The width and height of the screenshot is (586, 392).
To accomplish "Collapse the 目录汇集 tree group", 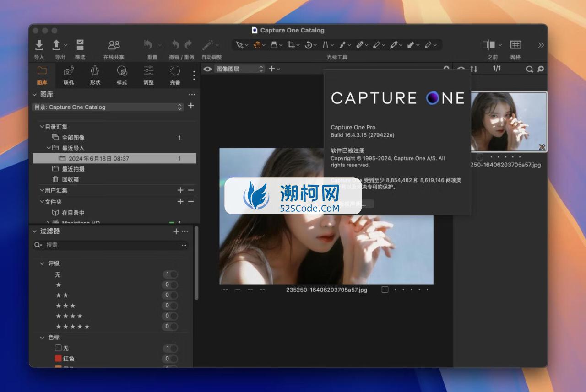I will pyautogui.click(x=42, y=127).
